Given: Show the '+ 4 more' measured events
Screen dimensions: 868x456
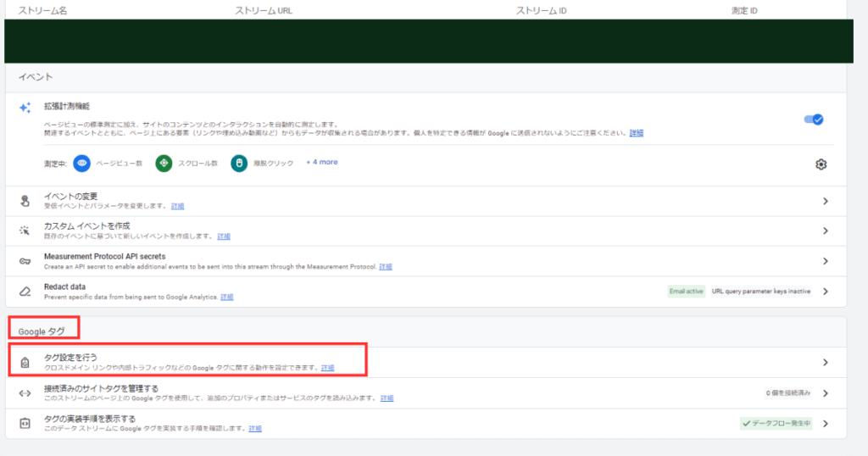Looking at the screenshot, I should [321, 162].
